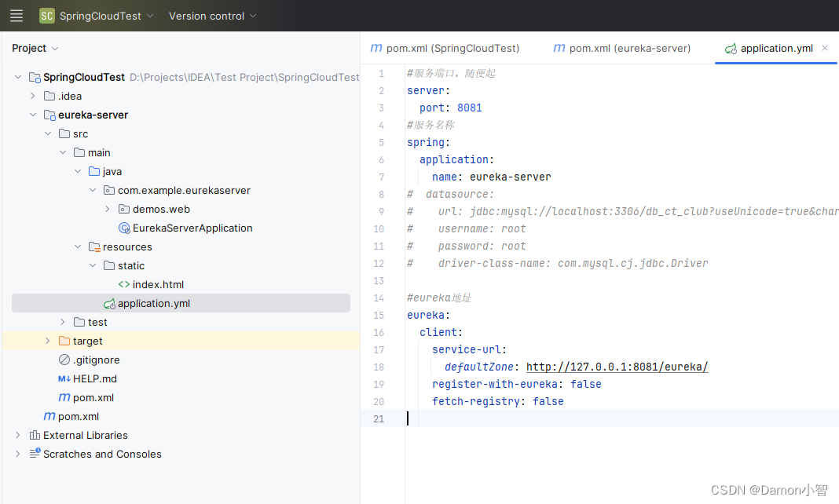Click the resources root folder icon
The height and width of the screenshot is (504, 839).
(94, 247)
